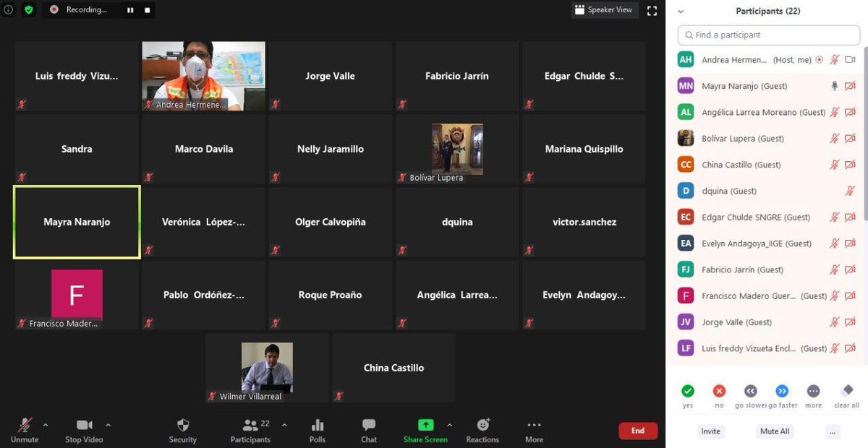Start Share Screen

[x=425, y=431]
